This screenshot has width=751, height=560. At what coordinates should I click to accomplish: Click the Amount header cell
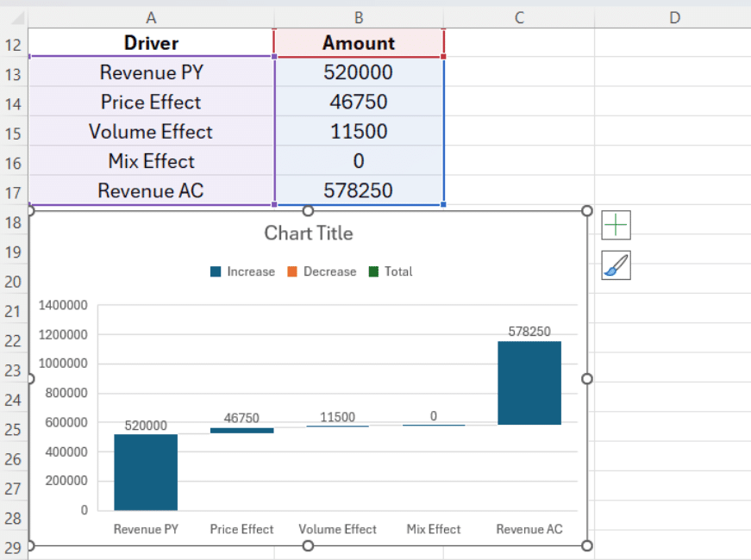coord(359,42)
